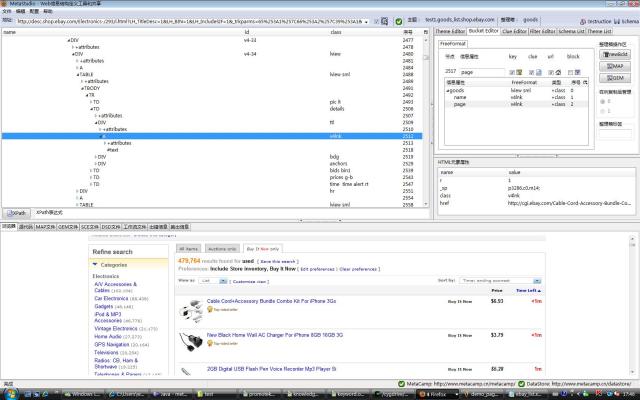The image size is (640, 400).
Task: Open the address bar URL history dropdown
Action: [366, 22]
